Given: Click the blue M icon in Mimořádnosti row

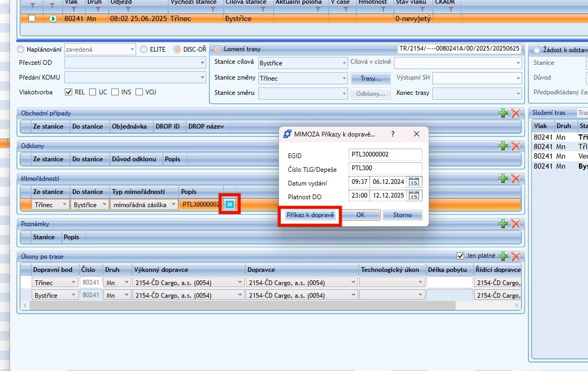Looking at the screenshot, I should (x=230, y=204).
